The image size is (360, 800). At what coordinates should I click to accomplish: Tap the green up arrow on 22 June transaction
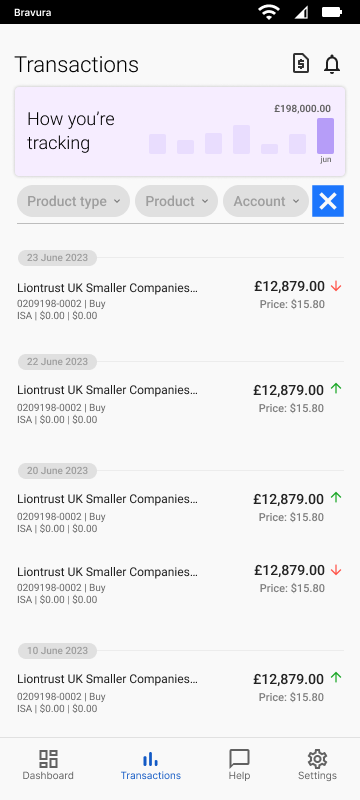click(336, 389)
